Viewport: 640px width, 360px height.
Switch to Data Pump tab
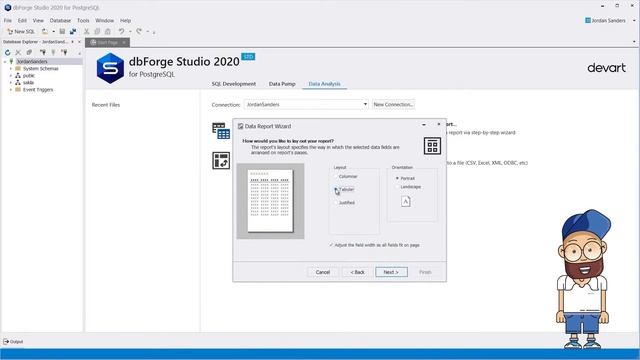pyautogui.click(x=282, y=84)
